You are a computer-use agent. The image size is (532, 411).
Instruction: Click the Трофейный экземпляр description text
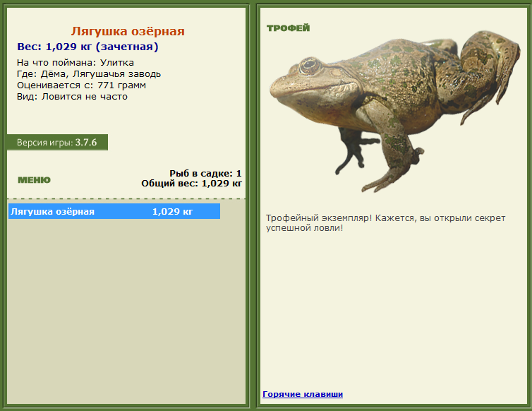pyautogui.click(x=386, y=223)
